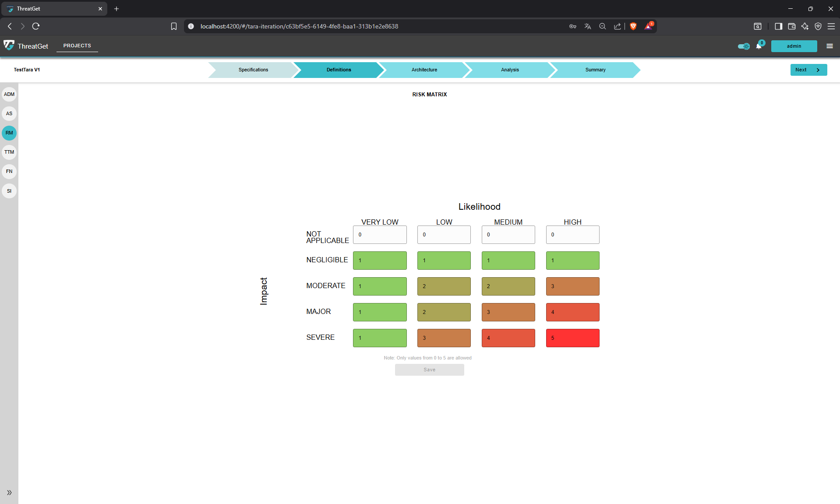
Task: Switch to the Specifications step
Action: point(253,70)
